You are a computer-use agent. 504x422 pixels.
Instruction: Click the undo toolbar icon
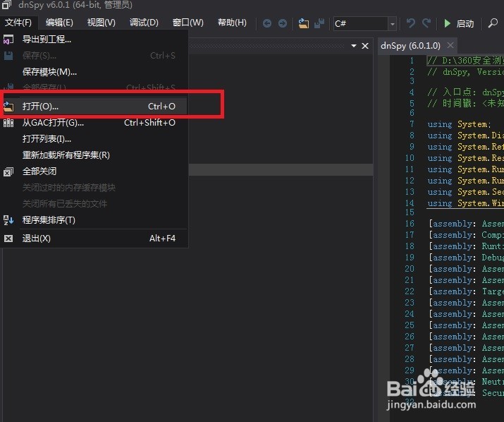point(410,23)
